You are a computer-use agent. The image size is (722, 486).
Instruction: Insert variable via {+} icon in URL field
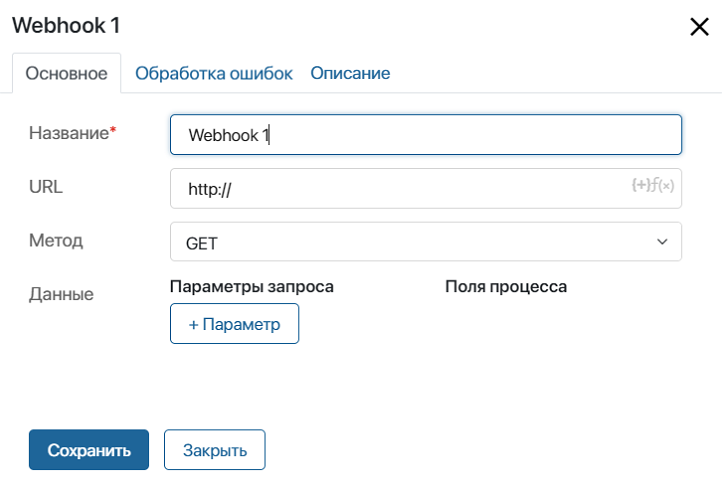[640, 185]
